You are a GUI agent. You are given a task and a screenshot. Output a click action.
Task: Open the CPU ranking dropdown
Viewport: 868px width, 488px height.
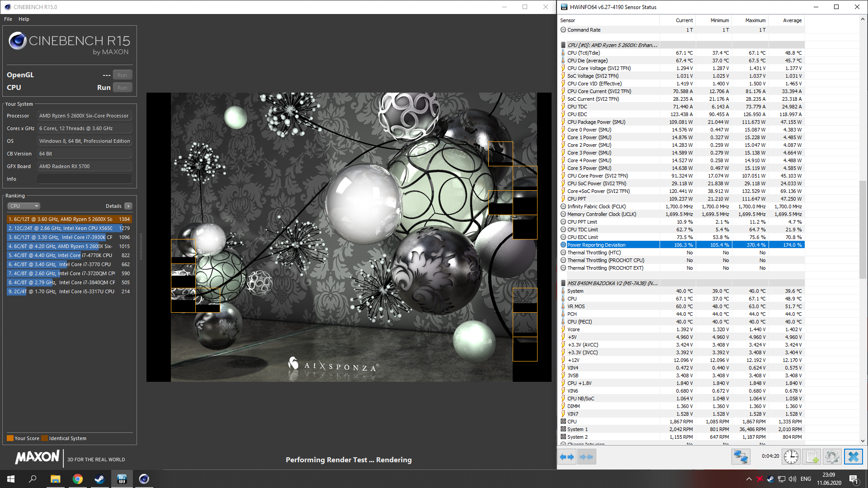coord(24,206)
